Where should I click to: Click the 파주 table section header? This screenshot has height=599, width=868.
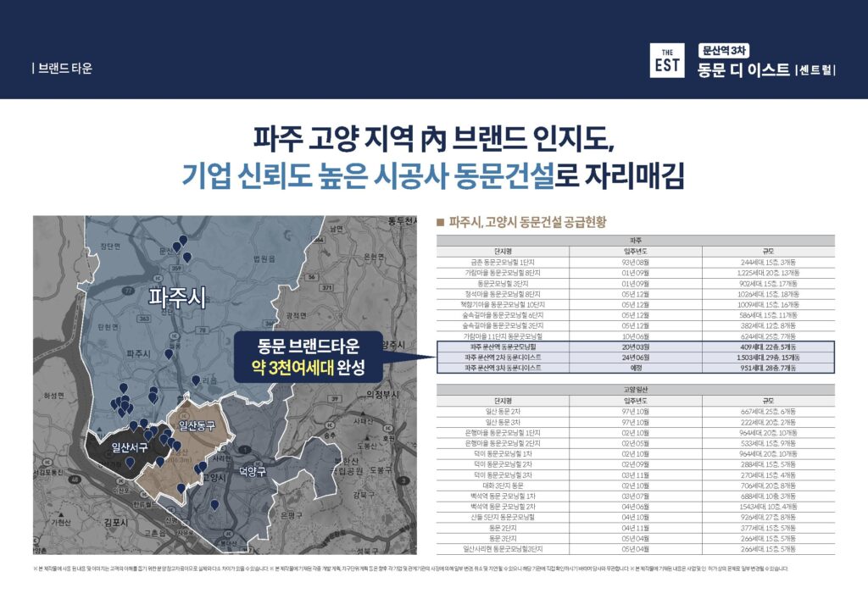click(636, 241)
